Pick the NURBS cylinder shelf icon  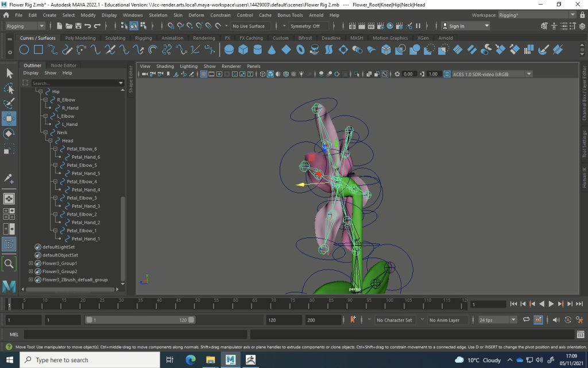point(258,50)
